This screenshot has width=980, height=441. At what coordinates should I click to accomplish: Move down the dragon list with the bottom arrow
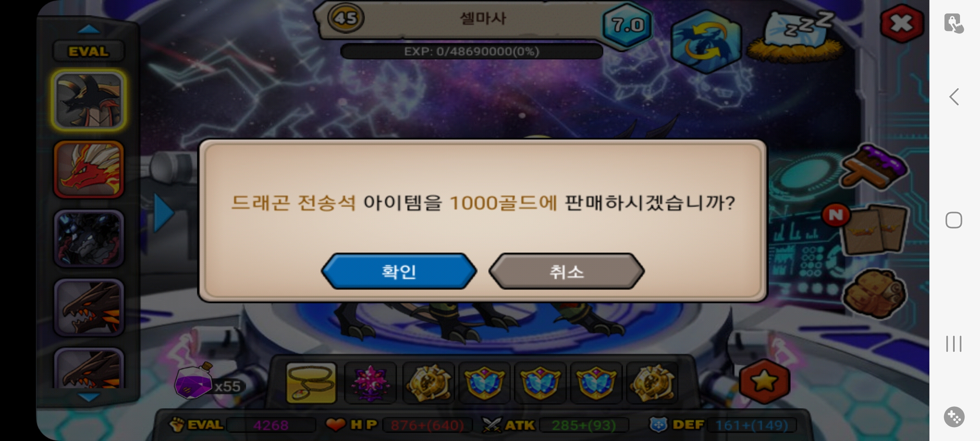coord(89,397)
